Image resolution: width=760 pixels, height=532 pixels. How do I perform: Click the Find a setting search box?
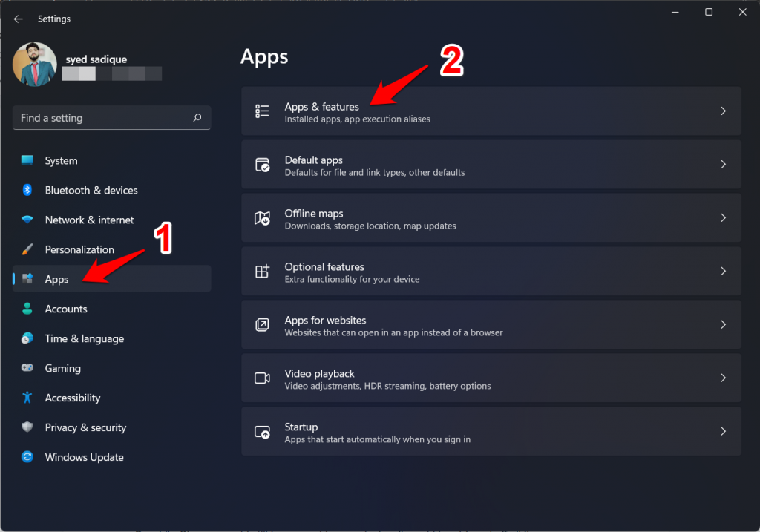[104, 118]
